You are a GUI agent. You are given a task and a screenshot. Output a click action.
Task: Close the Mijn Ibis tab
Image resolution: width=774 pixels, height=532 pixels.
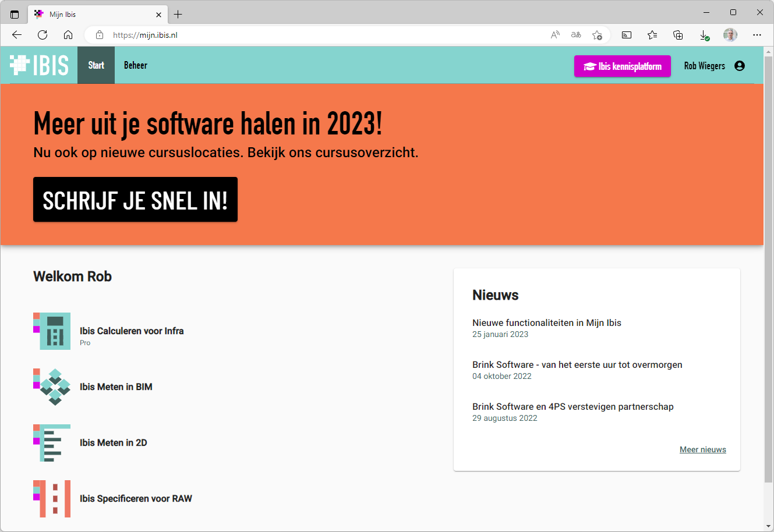click(x=159, y=15)
